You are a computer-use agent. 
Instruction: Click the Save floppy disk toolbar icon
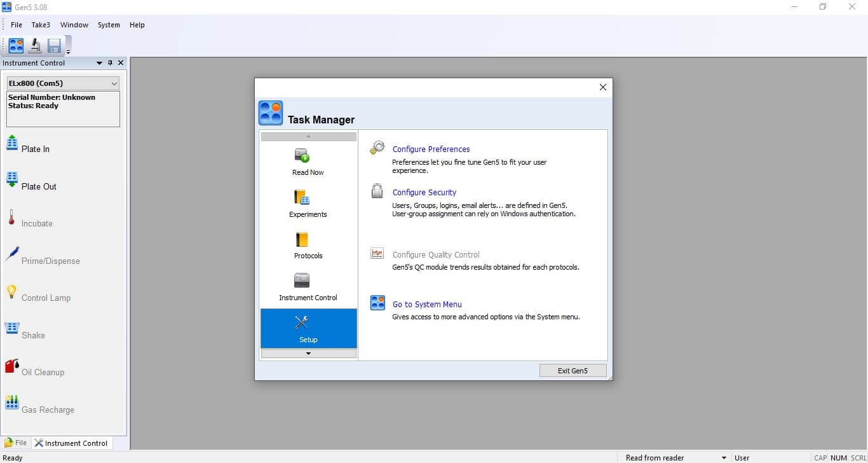[54, 45]
